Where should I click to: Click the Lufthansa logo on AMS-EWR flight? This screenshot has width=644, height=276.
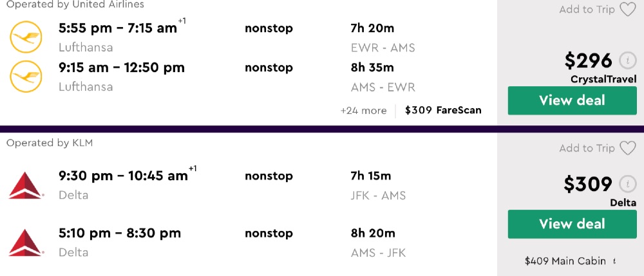click(26, 77)
